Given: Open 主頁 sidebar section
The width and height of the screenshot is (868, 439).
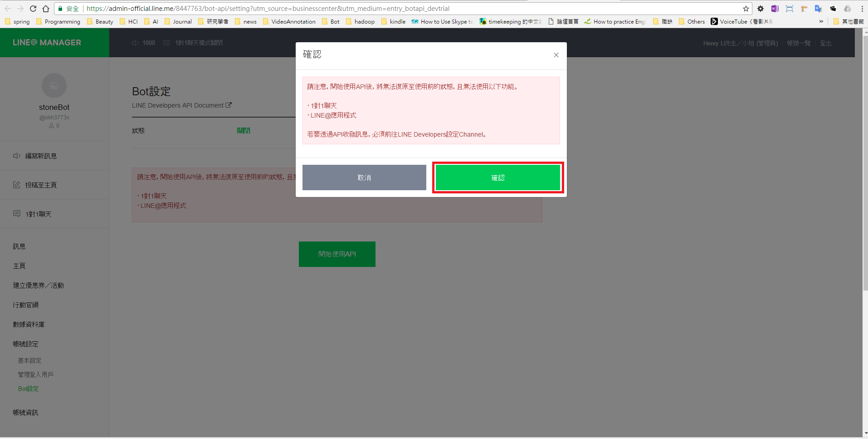Looking at the screenshot, I should [x=19, y=266].
